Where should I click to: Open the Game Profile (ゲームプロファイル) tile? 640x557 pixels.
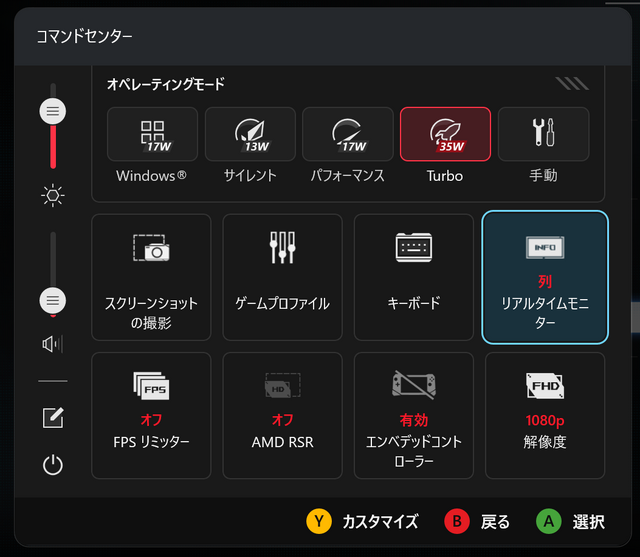pyautogui.click(x=282, y=277)
